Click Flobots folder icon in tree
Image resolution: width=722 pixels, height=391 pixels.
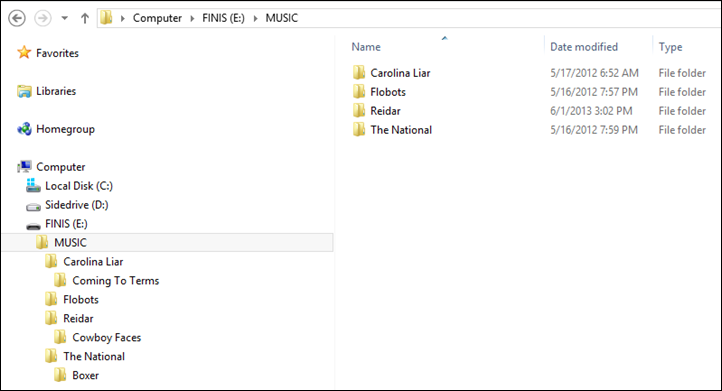coord(51,299)
